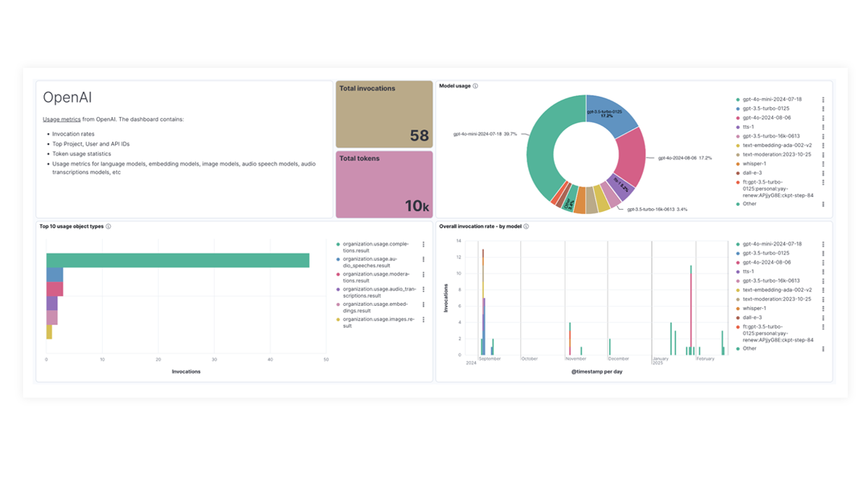Click info icon next to Overall invocation rate
Viewport: 868px width, 488px height.
click(526, 226)
